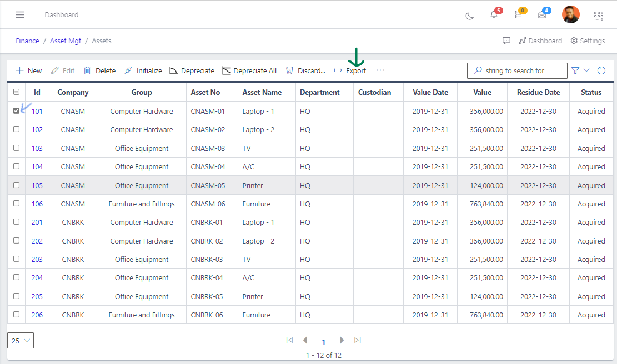The height and width of the screenshot is (364, 617).
Task: Go to Dashboard from the top right
Action: (x=540, y=41)
